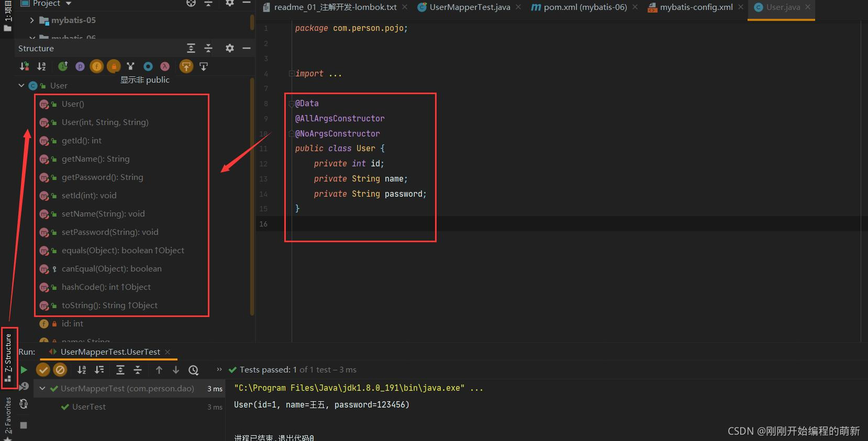868x441 pixels.
Task: Toggle Show Fields orange 'f' icon
Action: coord(97,66)
